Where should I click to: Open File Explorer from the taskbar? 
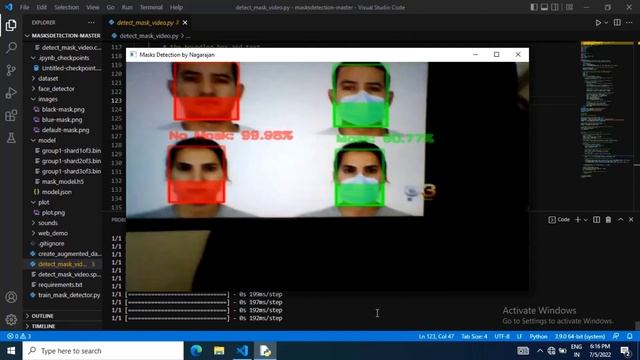(219, 351)
